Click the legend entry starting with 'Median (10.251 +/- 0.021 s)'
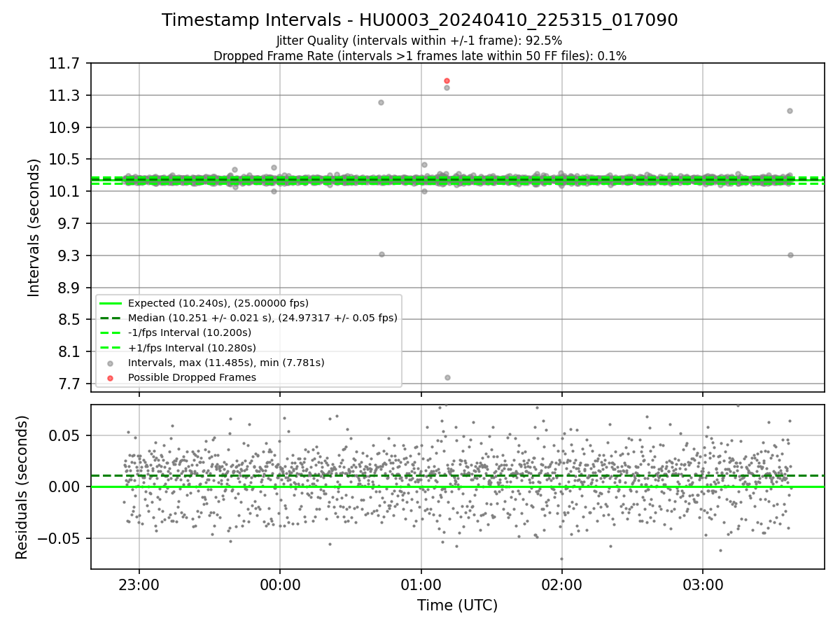Screen dimensions: 840x630 coord(262,318)
